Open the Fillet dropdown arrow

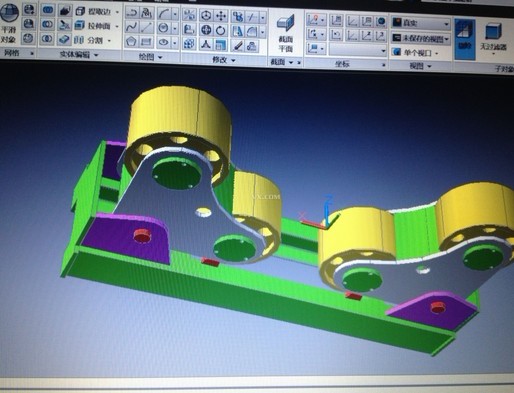click(x=263, y=32)
